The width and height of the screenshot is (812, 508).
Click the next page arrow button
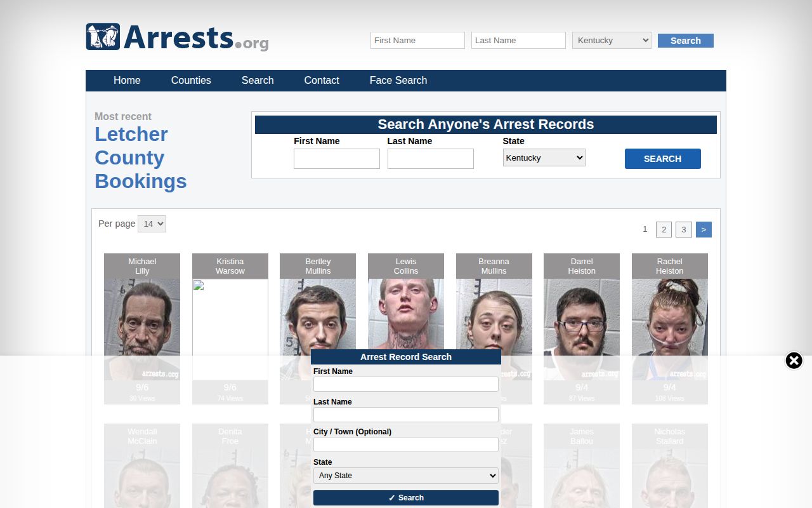(x=704, y=229)
